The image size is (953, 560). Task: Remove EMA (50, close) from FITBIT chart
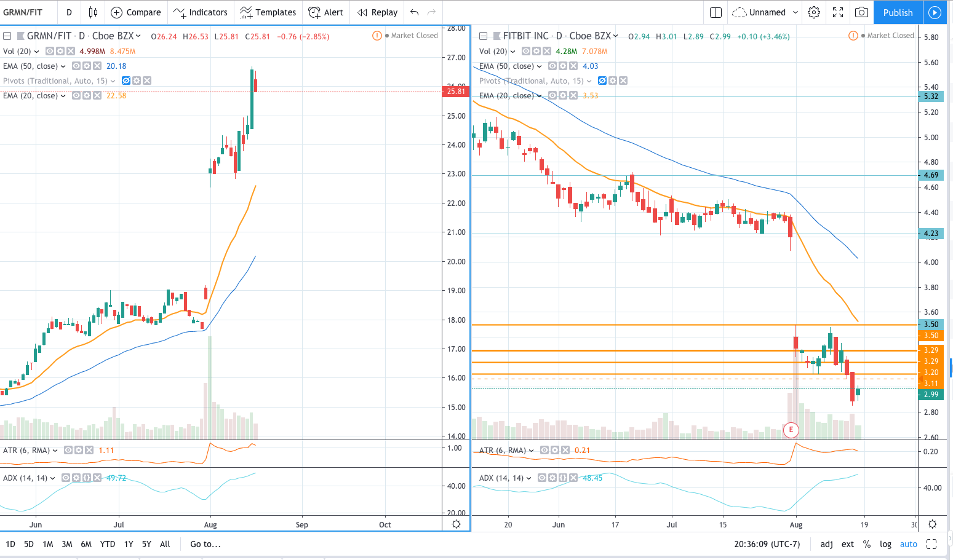coord(573,66)
